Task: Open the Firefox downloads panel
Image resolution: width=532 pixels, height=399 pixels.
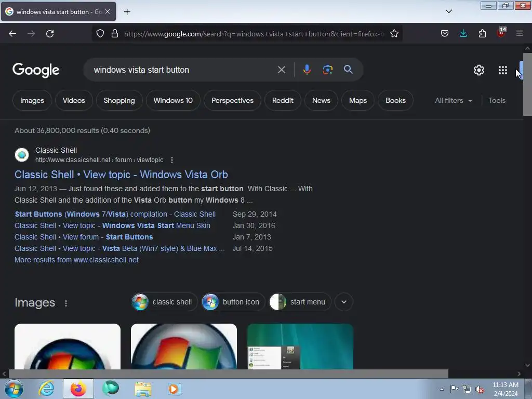Action: [463, 34]
